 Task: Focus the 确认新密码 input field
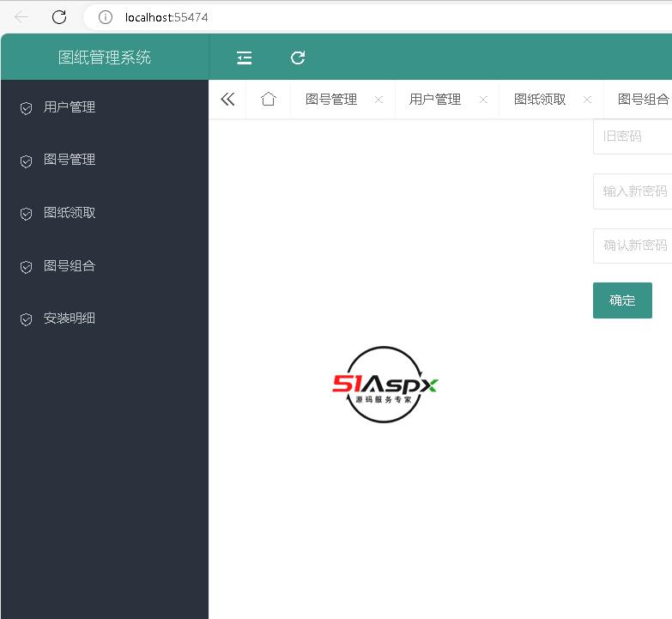pos(633,246)
